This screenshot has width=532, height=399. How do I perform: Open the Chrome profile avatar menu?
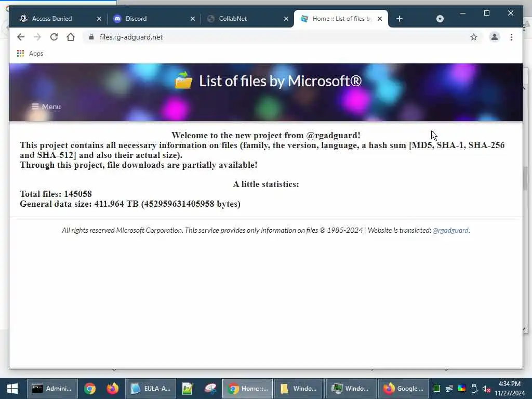click(495, 37)
